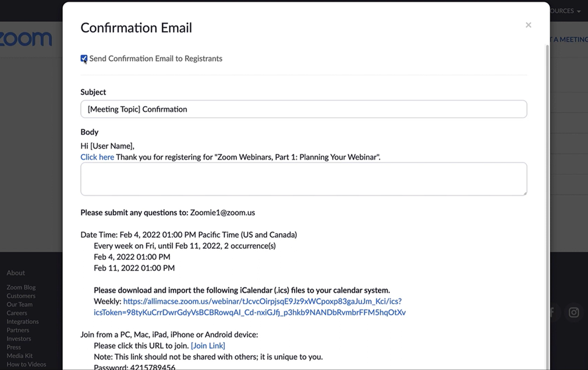Select the Subject input field
The width and height of the screenshot is (588, 370).
click(x=303, y=109)
